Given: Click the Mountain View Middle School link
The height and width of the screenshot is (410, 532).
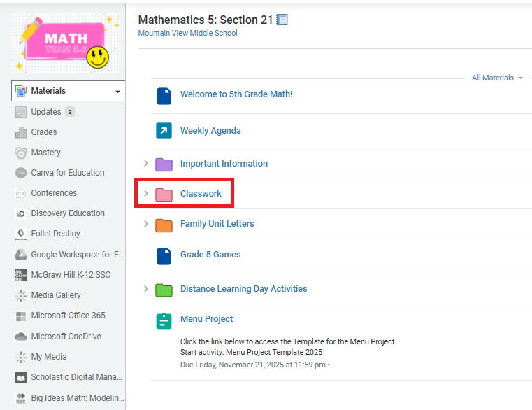Looking at the screenshot, I should click(x=187, y=33).
